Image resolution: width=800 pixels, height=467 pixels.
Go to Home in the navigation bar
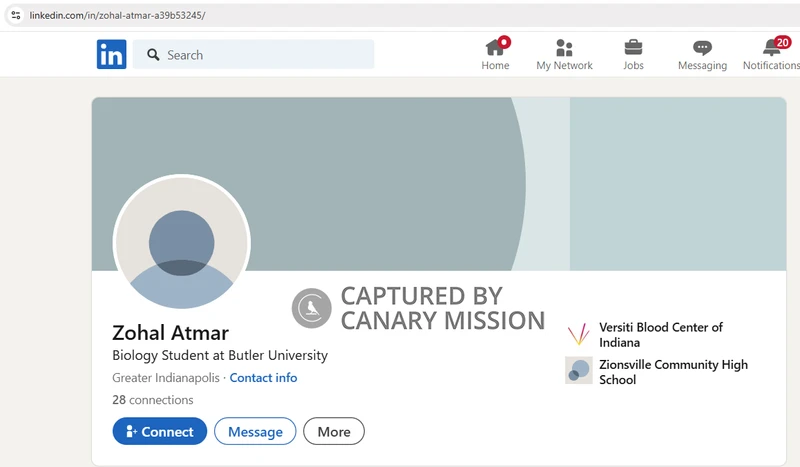[495, 54]
